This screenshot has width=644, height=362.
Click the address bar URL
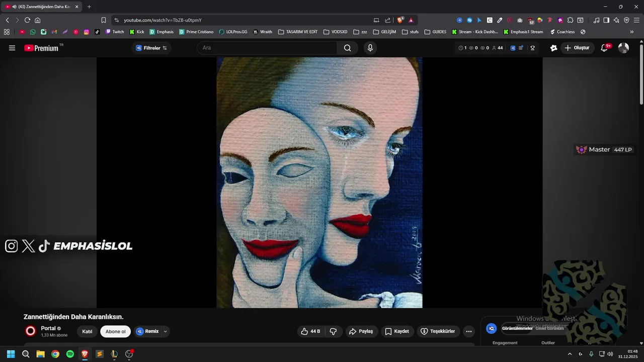[163, 20]
